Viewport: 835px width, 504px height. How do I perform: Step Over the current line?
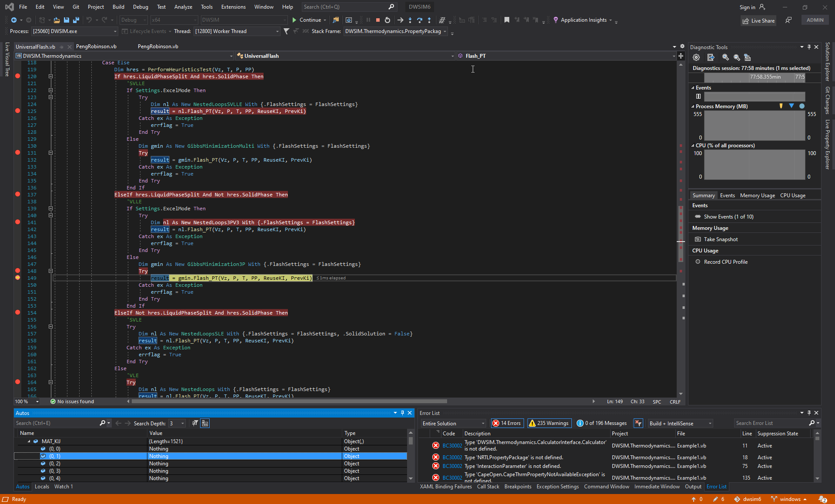click(420, 20)
